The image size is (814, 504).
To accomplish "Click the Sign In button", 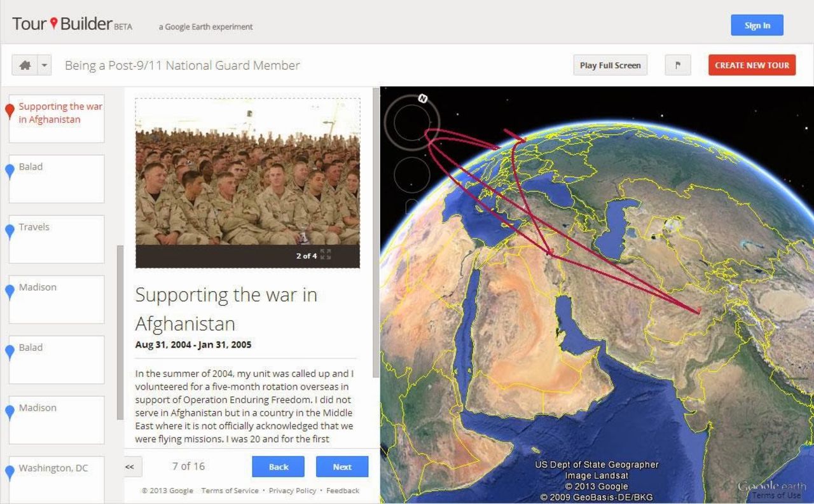I will (757, 25).
